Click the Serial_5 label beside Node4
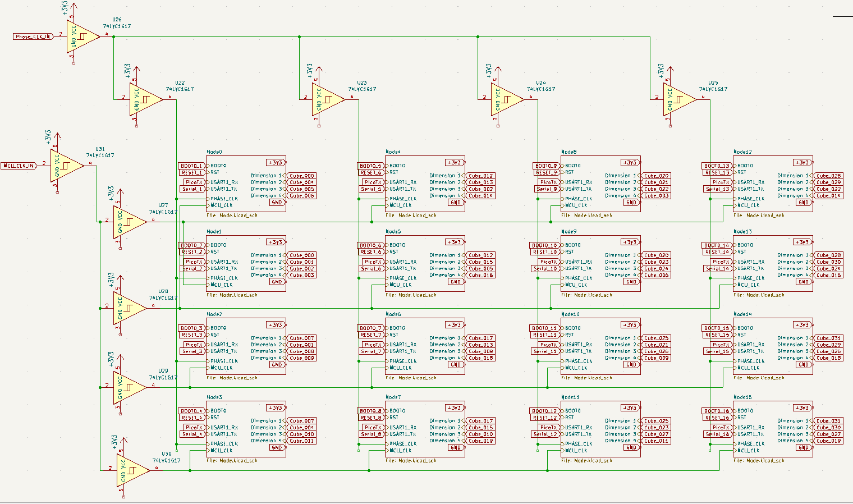Screen dimensions: 853x504 click(371, 189)
